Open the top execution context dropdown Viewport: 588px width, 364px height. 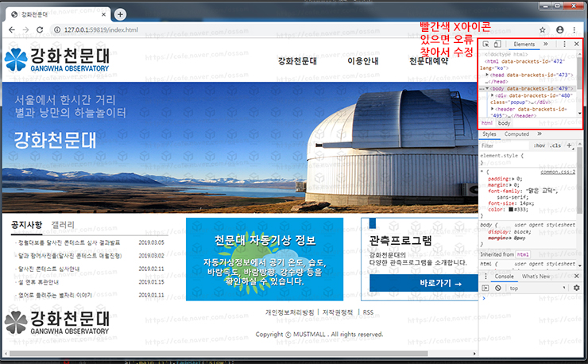pos(537,288)
